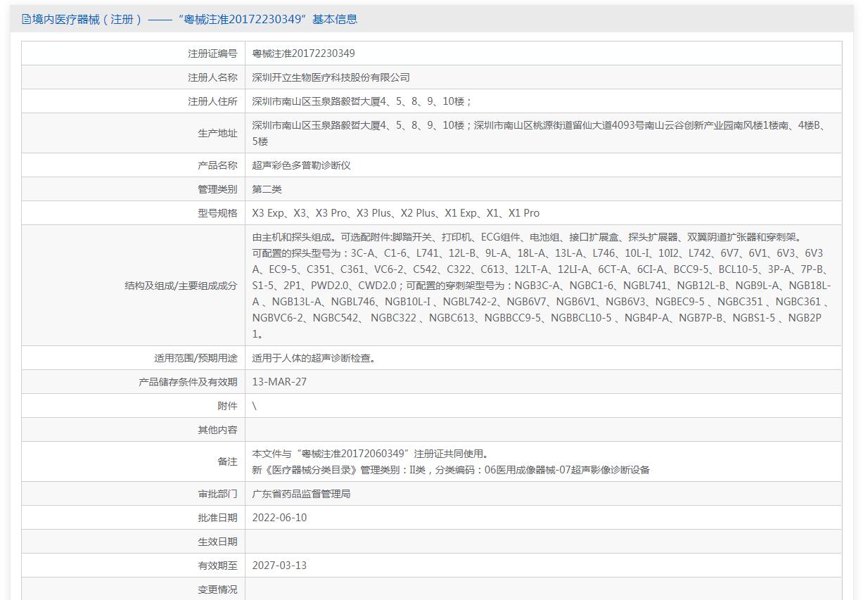Select approval date 2022-06-10
Viewport: 868px width, 600px height.
(x=279, y=518)
